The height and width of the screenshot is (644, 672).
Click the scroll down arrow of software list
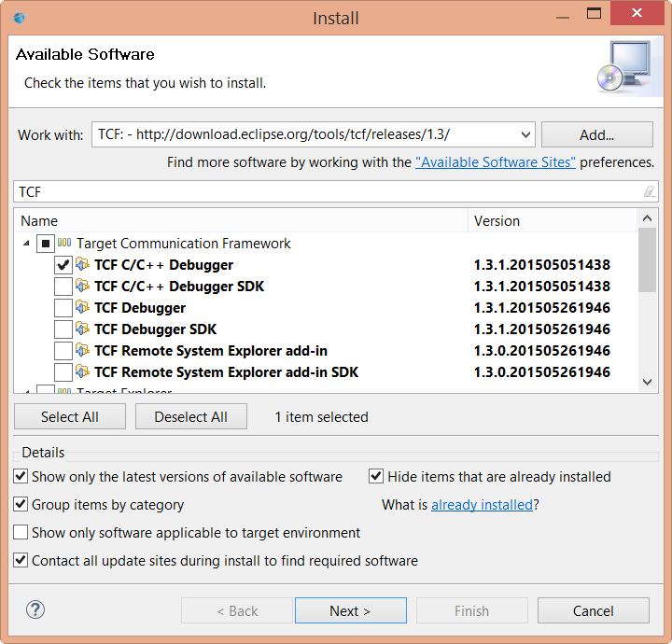click(x=647, y=382)
